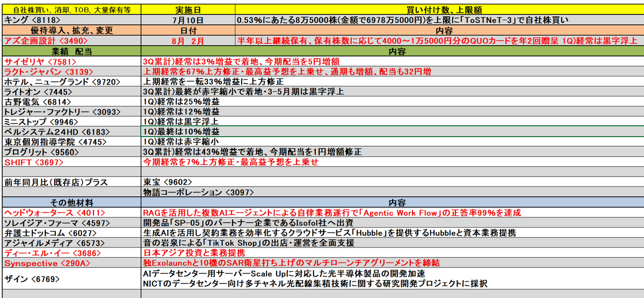Click the '業績 配当' section header
The width and height of the screenshot is (644, 298).
tap(72, 51)
